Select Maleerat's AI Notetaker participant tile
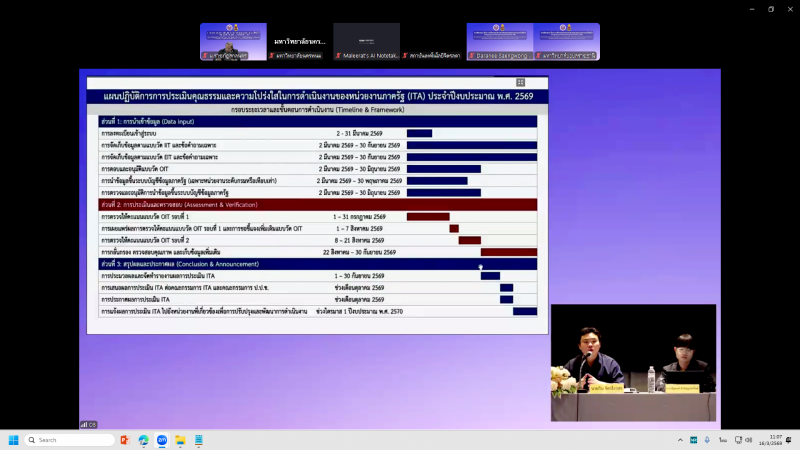Screen dimensions: 800x450 [x=366, y=42]
